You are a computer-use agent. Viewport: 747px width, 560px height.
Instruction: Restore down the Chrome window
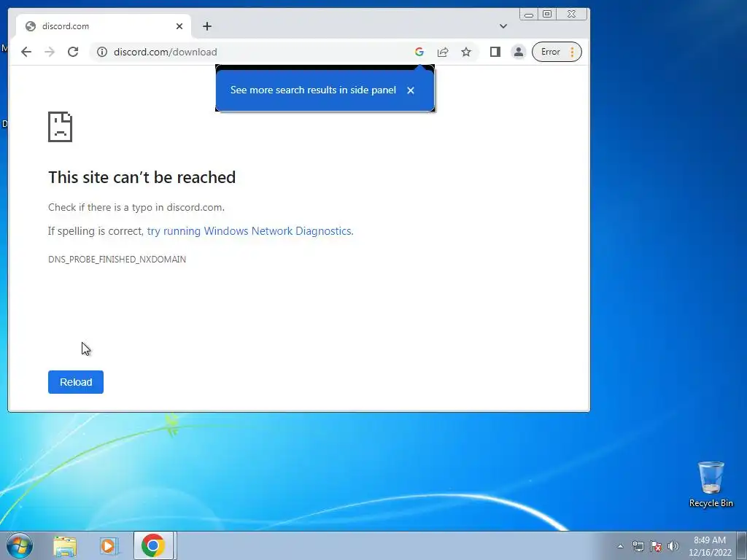[547, 15]
